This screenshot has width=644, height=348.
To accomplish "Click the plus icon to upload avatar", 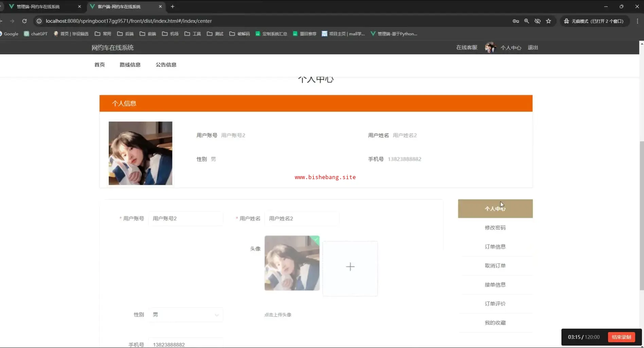I will [x=350, y=267].
